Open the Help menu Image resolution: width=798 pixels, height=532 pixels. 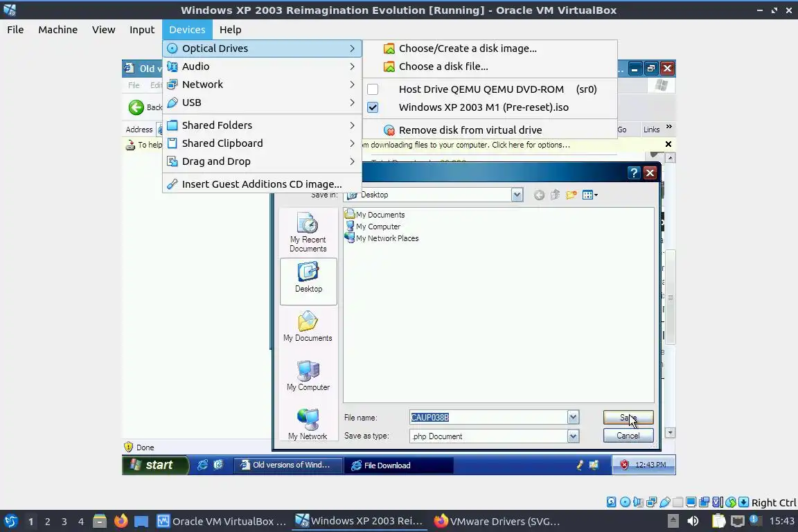(230, 30)
